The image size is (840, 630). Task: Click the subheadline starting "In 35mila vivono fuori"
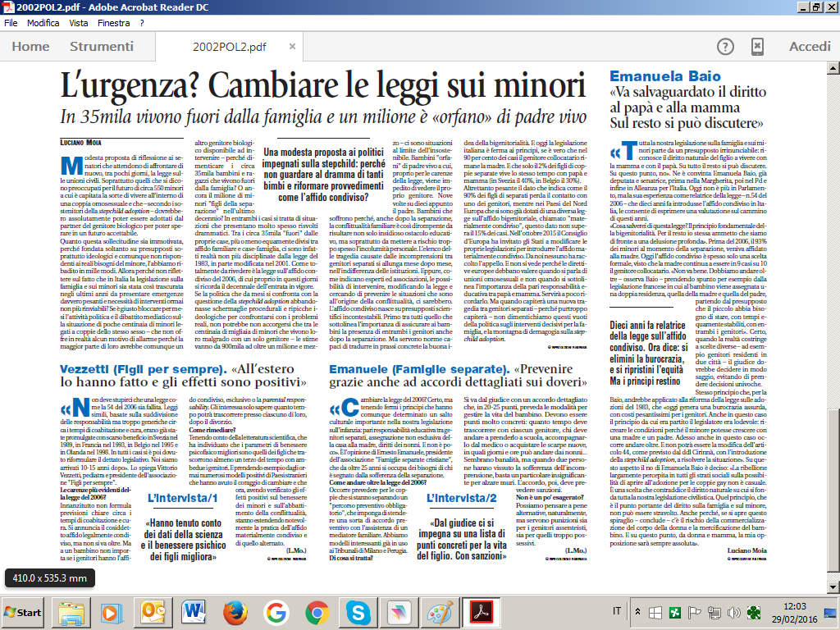[x=323, y=116]
